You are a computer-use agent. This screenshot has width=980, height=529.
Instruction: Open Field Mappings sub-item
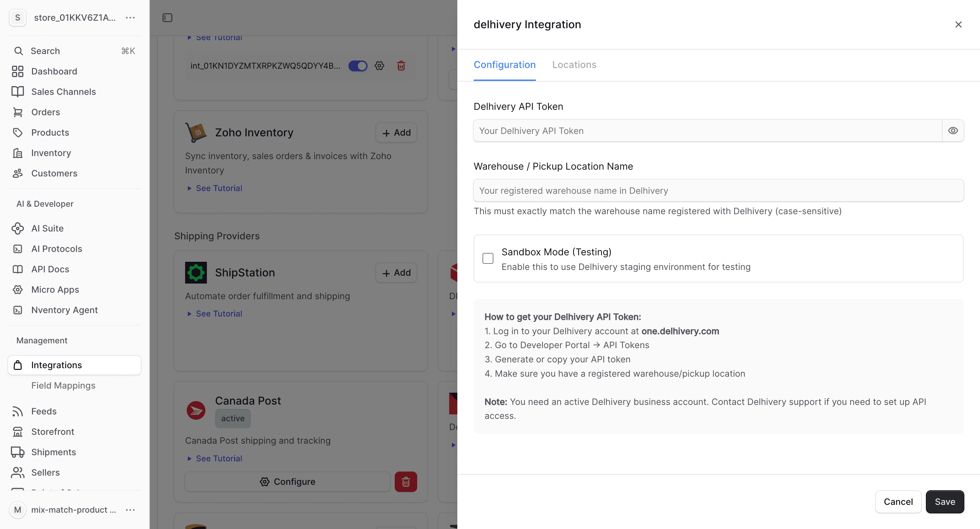(x=63, y=385)
